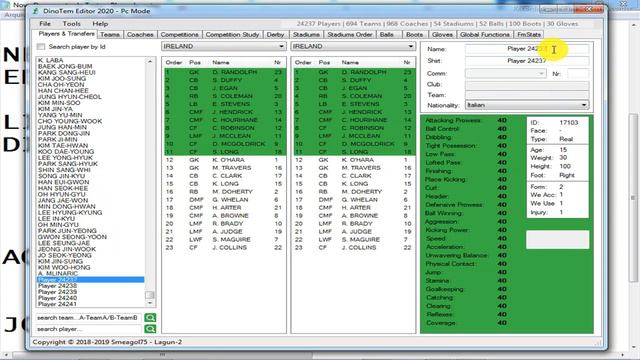Select highlighted Player 24237 row
The width and height of the screenshot is (640, 360).
tap(90, 280)
